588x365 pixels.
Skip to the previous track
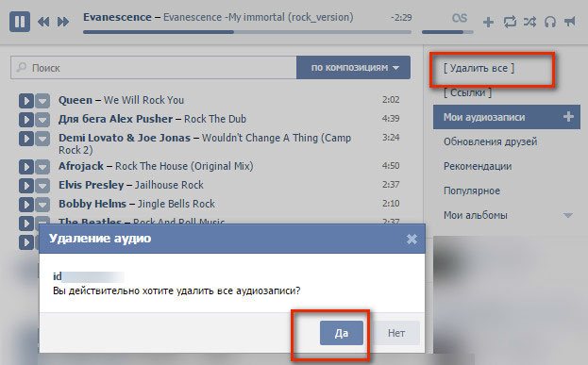(x=43, y=22)
